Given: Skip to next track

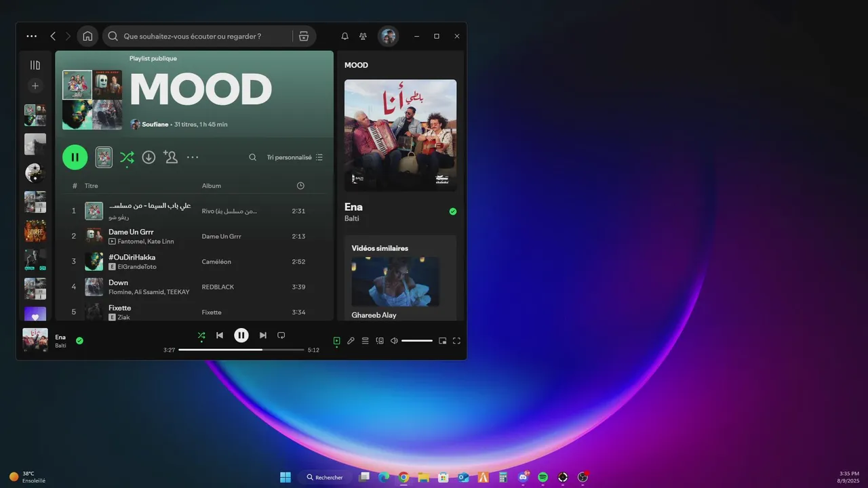Looking at the screenshot, I should pos(263,335).
